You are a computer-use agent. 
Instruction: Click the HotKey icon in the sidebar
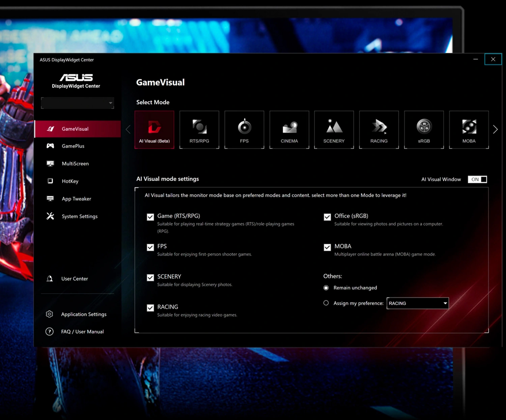pyautogui.click(x=50, y=181)
